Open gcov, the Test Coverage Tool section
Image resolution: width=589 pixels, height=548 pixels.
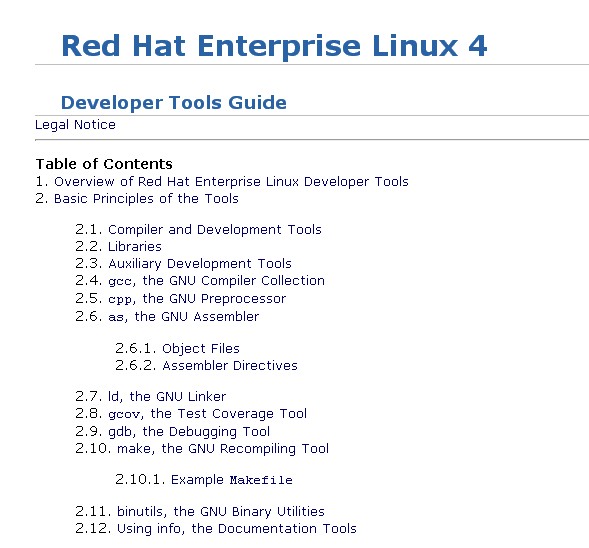(x=207, y=414)
